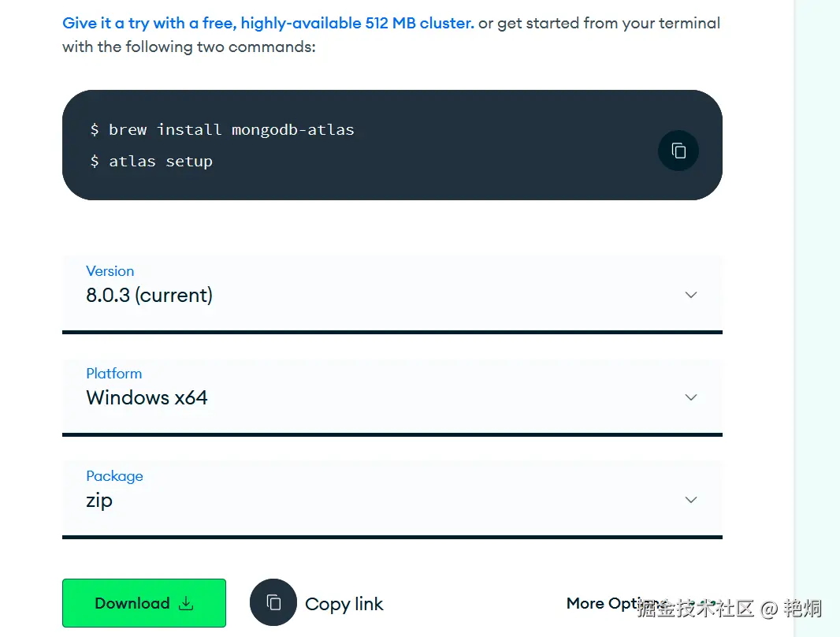Click the 'with the following two commands' text
This screenshot has width=840, height=637.
point(188,47)
